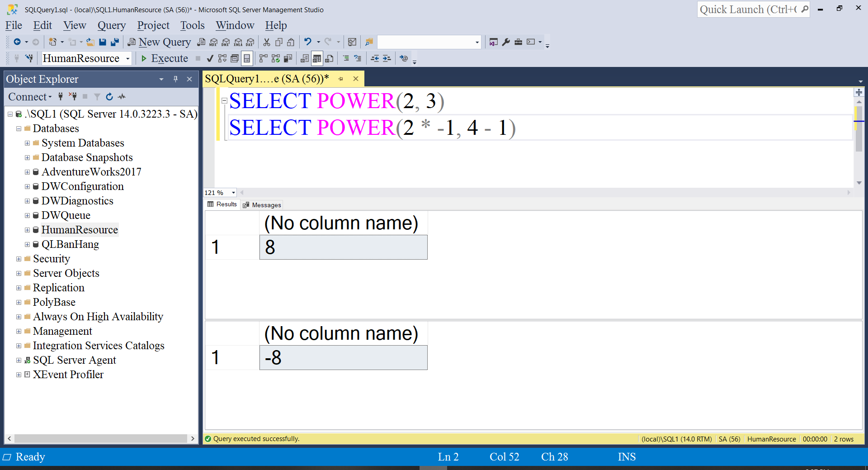Click the Execute query button
Image resolution: width=868 pixels, height=470 pixels.
point(165,58)
